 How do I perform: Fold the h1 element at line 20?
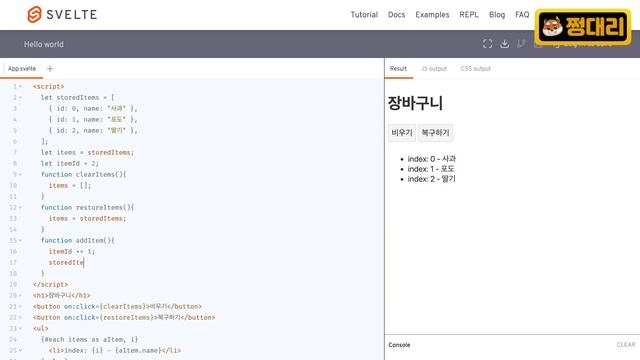coord(20,295)
